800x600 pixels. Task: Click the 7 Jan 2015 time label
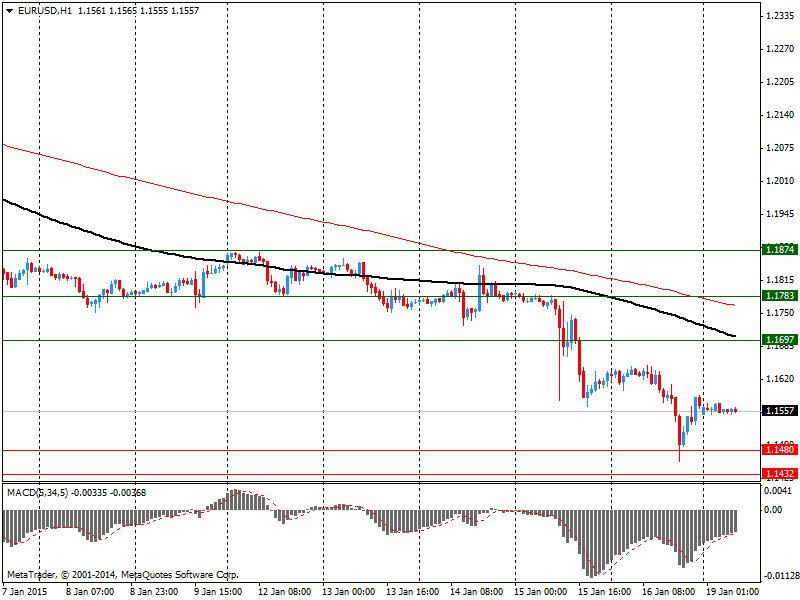tap(25, 592)
